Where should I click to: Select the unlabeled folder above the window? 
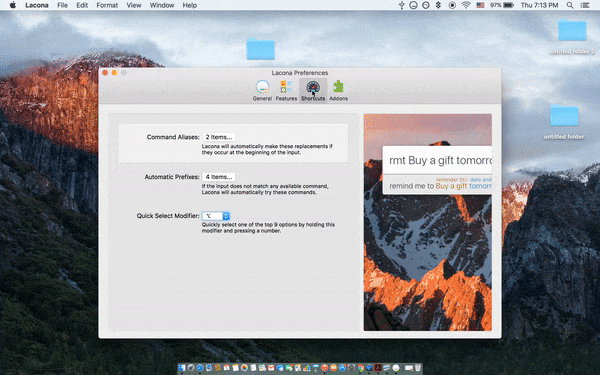(x=260, y=49)
